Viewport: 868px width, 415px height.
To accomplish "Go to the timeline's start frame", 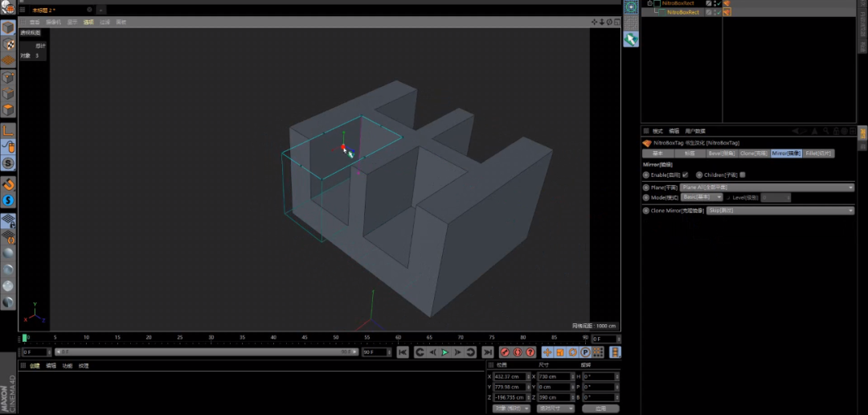I will point(403,352).
